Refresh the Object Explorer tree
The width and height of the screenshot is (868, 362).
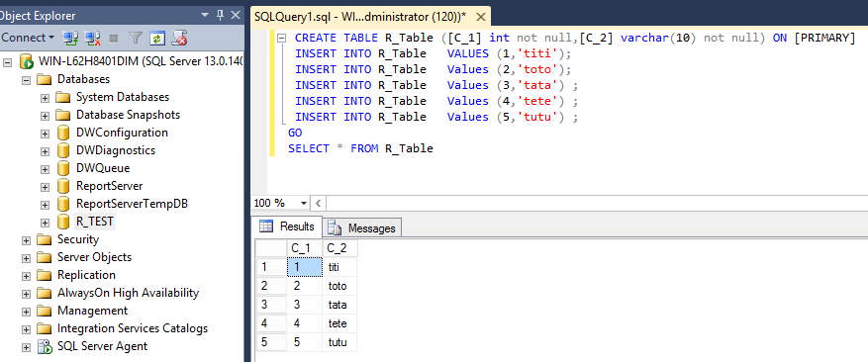[x=157, y=38]
